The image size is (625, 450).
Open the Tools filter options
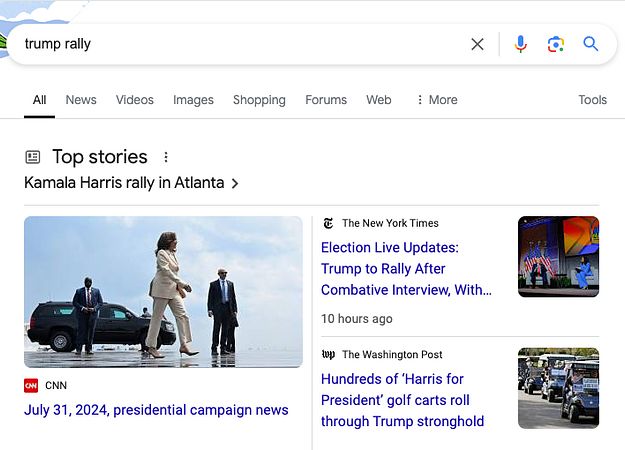click(x=592, y=100)
